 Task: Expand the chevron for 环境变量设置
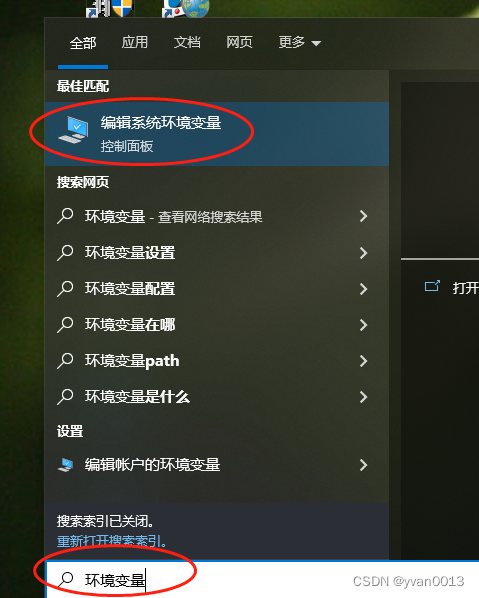click(x=363, y=252)
